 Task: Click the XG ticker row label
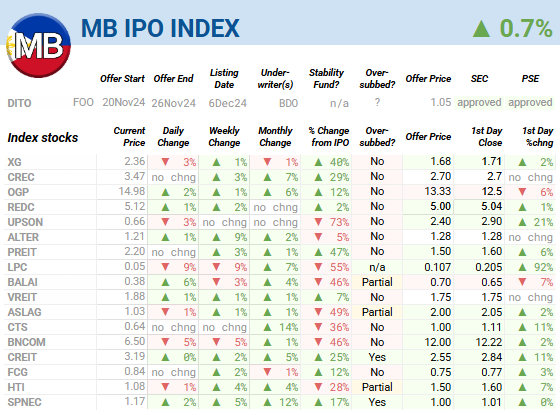pyautogui.click(x=14, y=162)
